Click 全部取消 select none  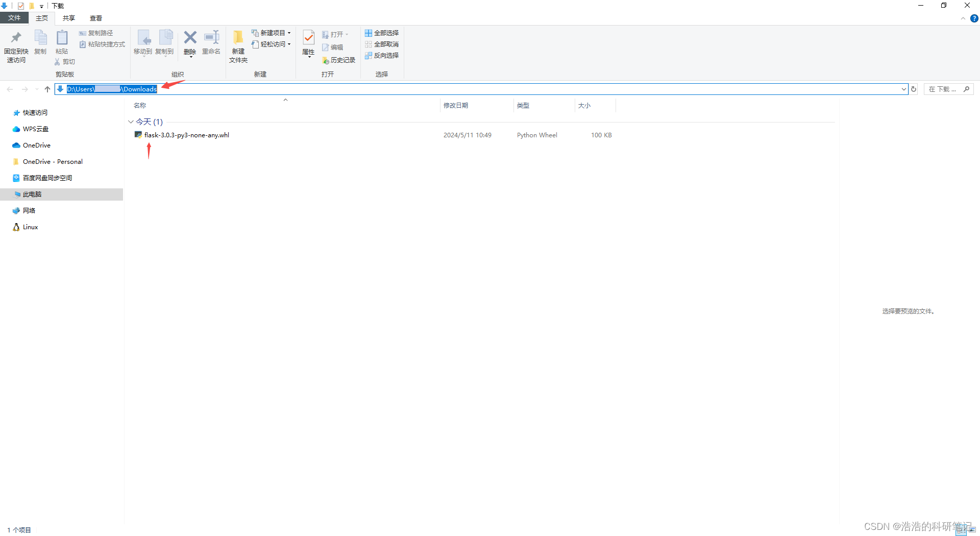click(382, 44)
